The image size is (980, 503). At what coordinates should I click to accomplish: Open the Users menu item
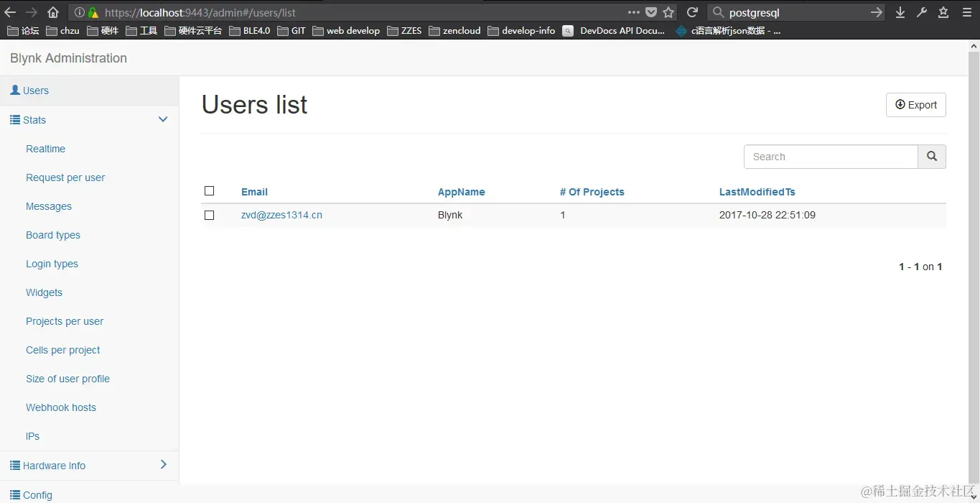point(89,91)
